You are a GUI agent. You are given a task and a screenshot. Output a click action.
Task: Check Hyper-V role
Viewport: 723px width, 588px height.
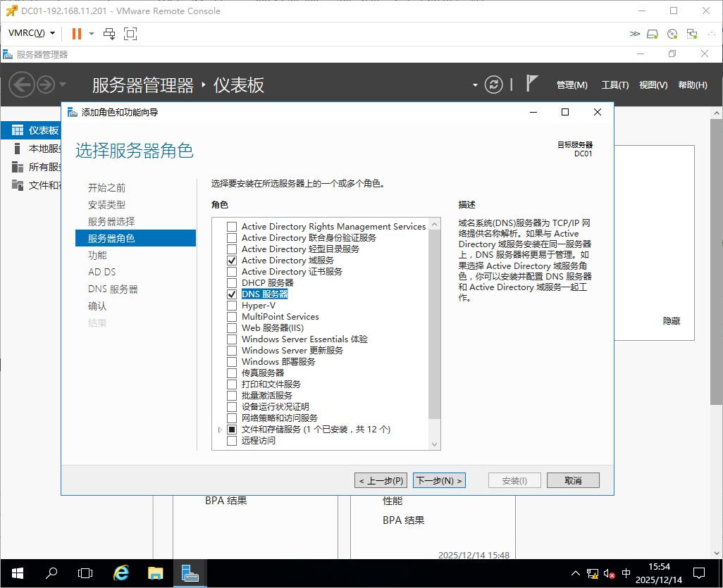[232, 306]
